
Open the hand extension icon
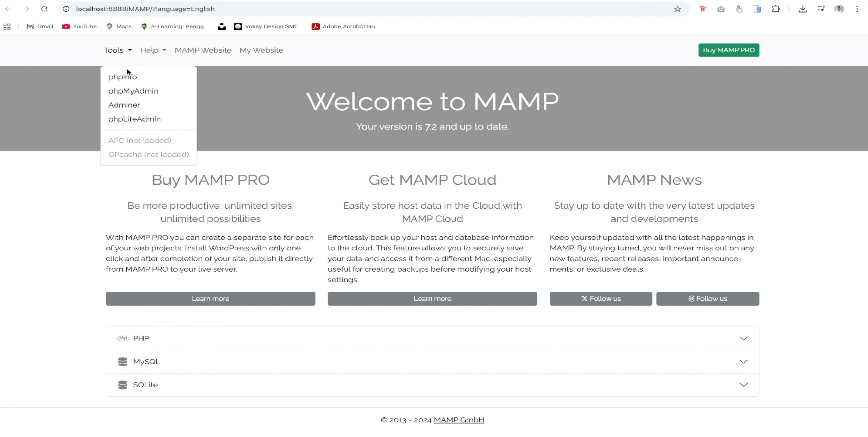(x=739, y=9)
